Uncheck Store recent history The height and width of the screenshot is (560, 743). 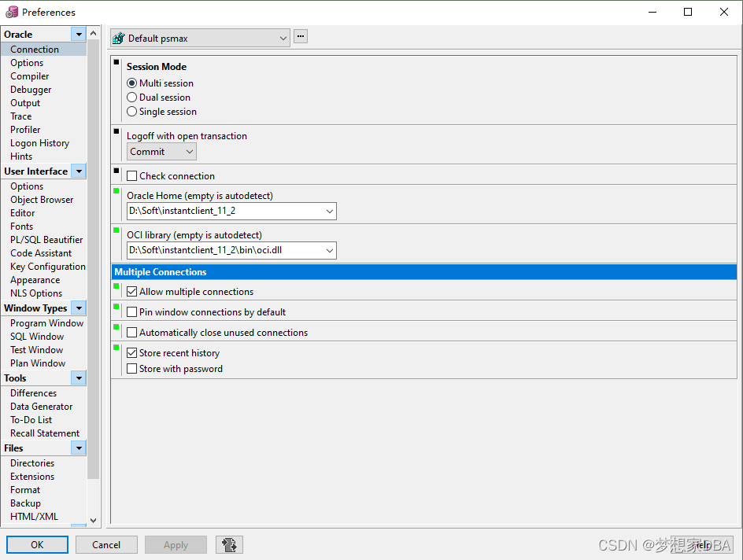[x=132, y=353]
